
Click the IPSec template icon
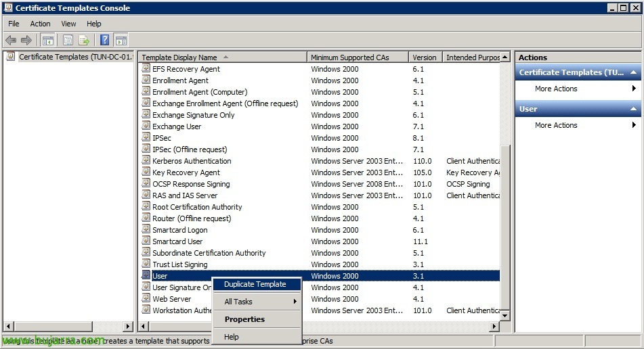coord(146,137)
